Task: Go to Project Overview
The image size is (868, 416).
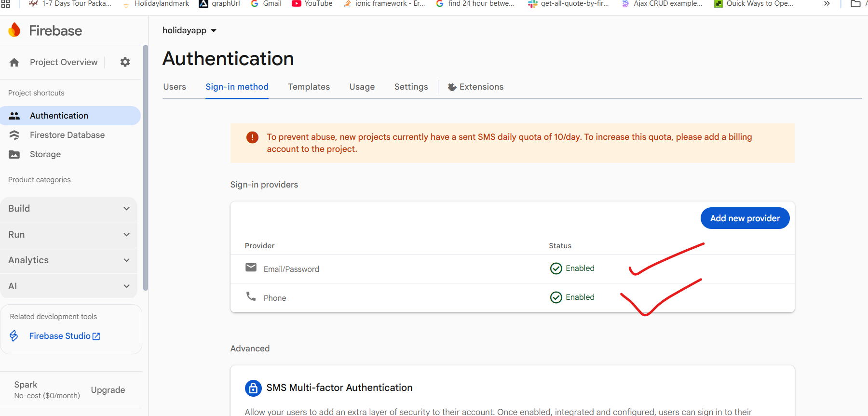Action: tap(64, 62)
